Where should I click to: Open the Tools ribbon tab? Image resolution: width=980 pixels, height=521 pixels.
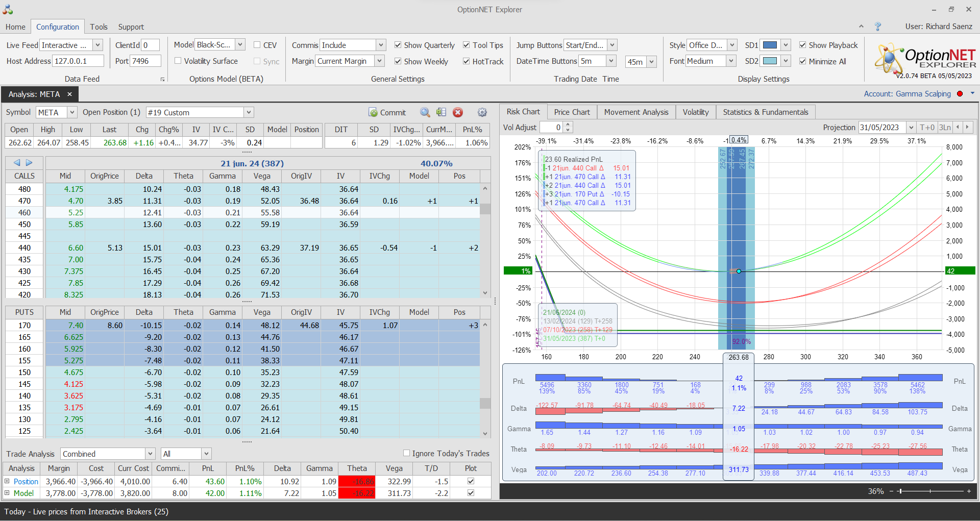99,27
